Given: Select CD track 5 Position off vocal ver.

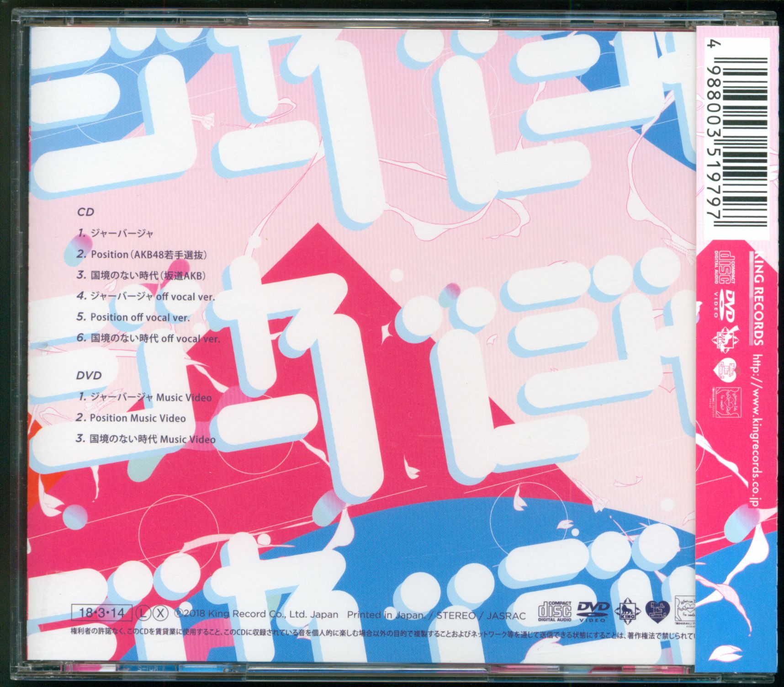Looking at the screenshot, I should click(x=133, y=317).
